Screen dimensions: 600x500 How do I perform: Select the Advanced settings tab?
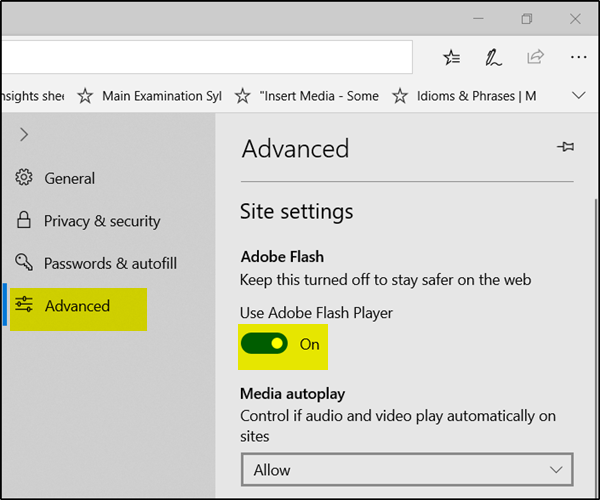tap(77, 306)
